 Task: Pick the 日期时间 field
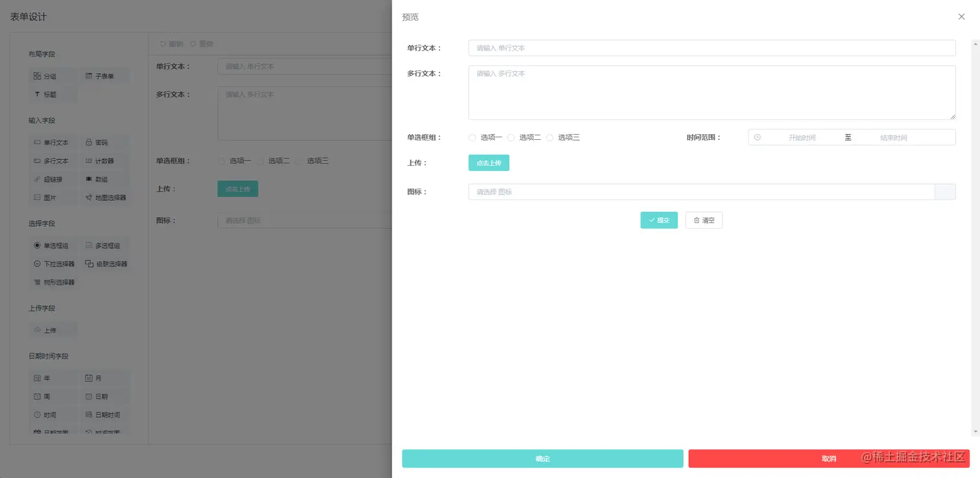click(104, 415)
